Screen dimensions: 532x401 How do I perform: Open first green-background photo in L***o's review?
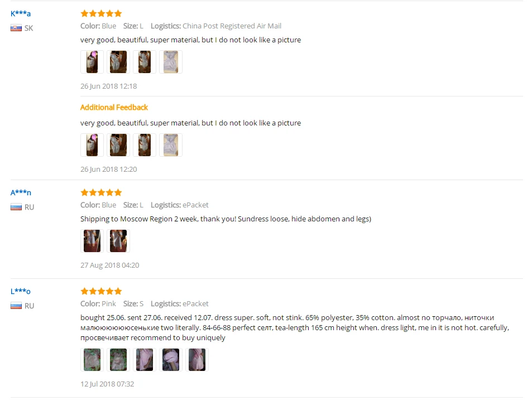(92, 360)
